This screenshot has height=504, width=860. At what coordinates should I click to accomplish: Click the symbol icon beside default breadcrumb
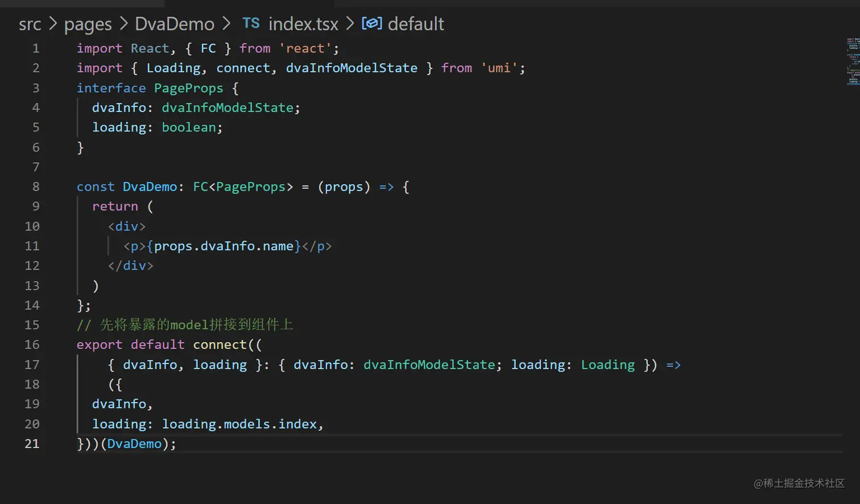372,23
